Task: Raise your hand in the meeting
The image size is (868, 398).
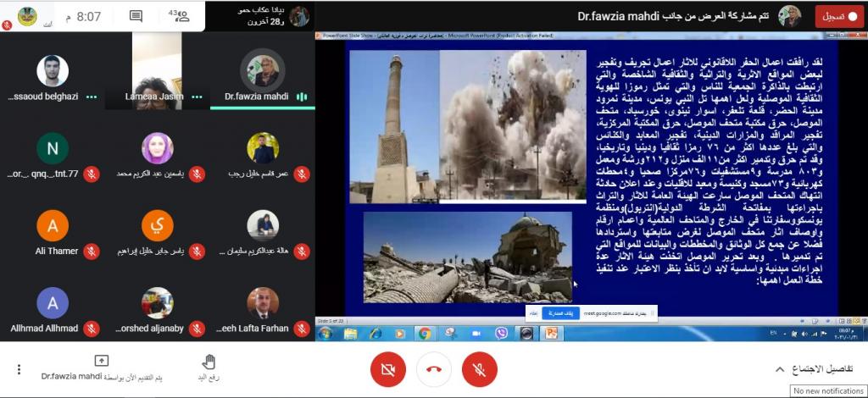Action: click(209, 368)
